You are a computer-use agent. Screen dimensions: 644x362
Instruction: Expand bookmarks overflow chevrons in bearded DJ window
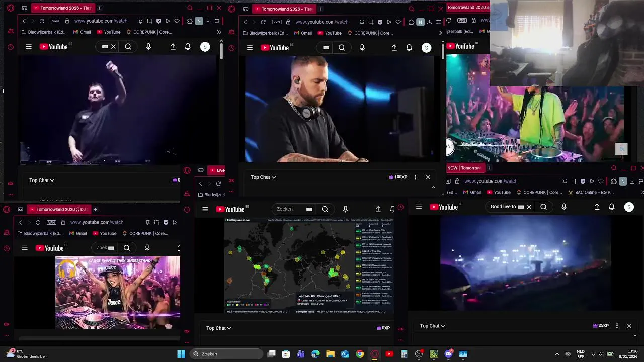440,33
